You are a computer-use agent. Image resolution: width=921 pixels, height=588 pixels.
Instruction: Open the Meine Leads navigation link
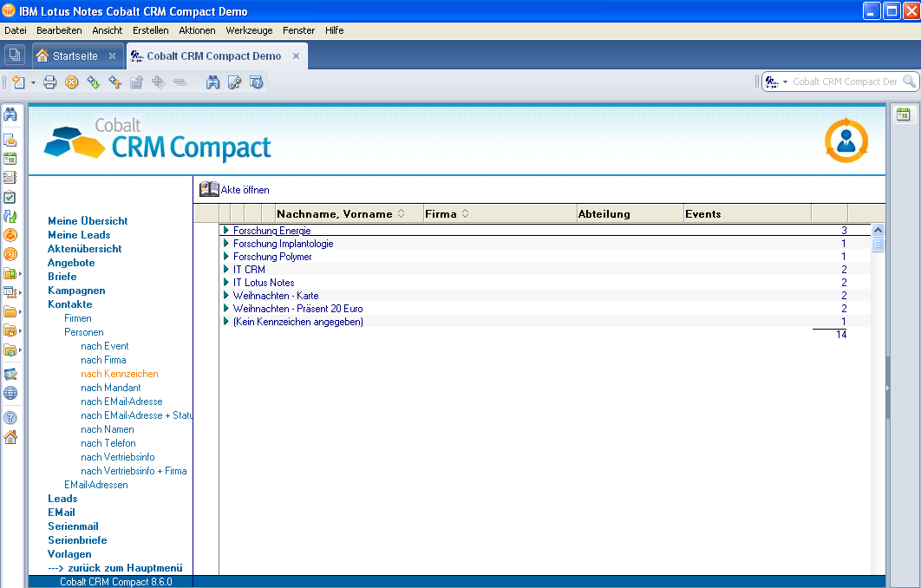point(79,235)
